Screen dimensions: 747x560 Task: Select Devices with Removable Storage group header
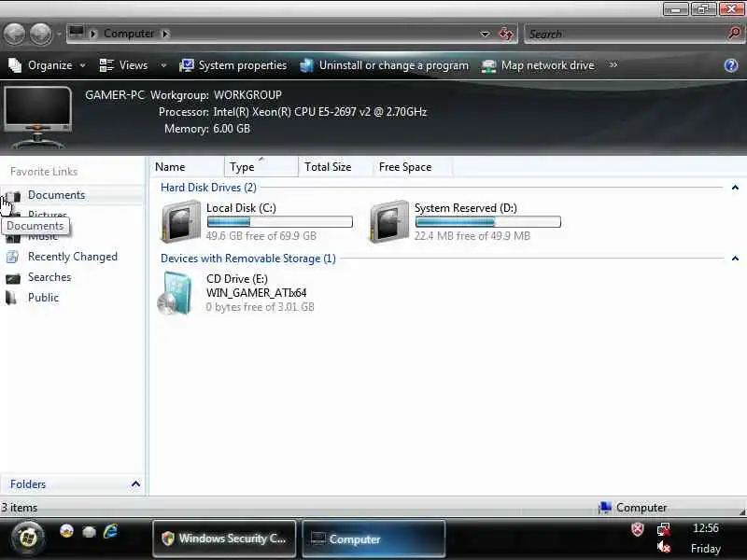[248, 259]
